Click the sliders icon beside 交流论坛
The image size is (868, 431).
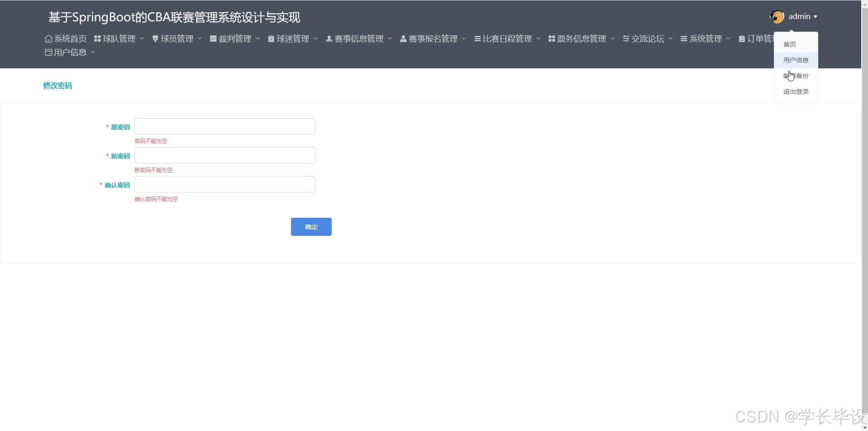pos(626,39)
